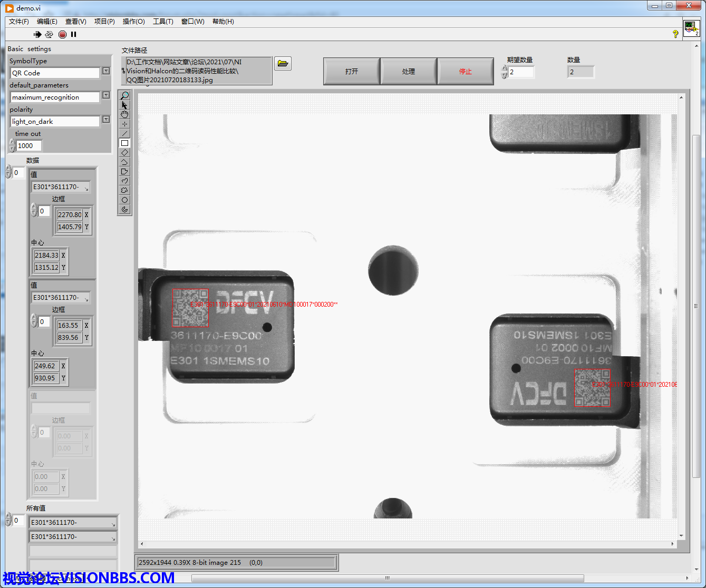The width and height of the screenshot is (706, 588).
Task: Select the Zoom magnifier tool
Action: [x=124, y=95]
